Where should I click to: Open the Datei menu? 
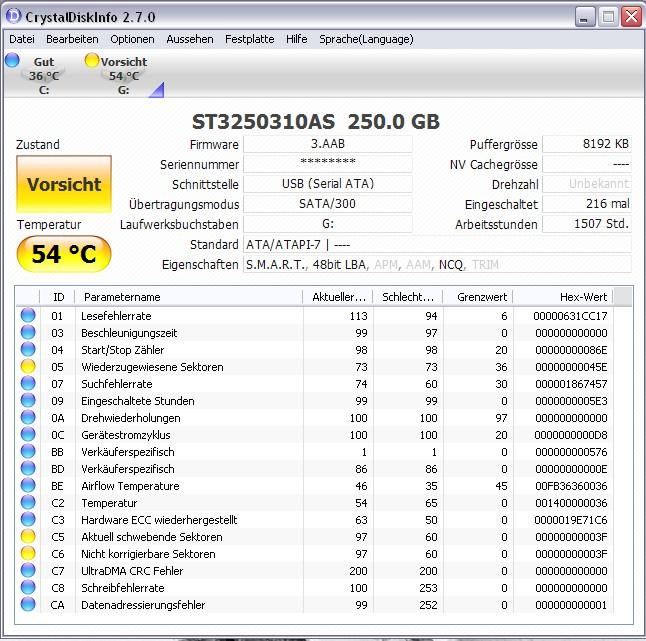coord(22,39)
